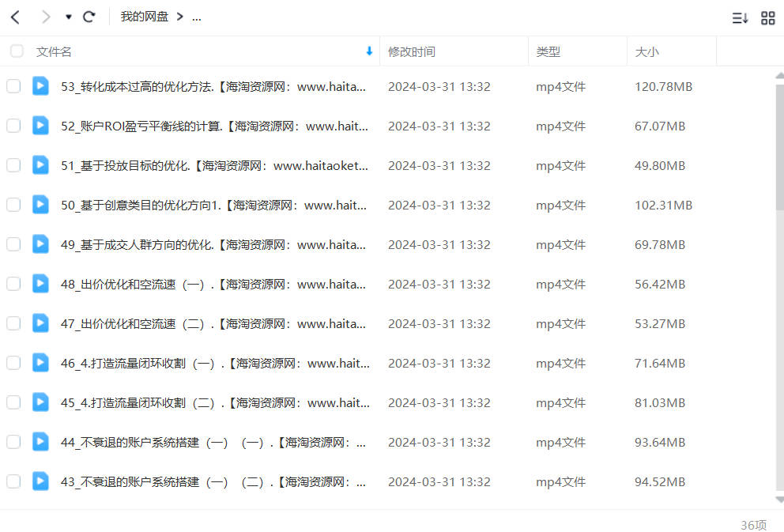Viewport: 784px width, 532px height.
Task: Check the box for file 50_基于创意类目
Action: [13, 205]
